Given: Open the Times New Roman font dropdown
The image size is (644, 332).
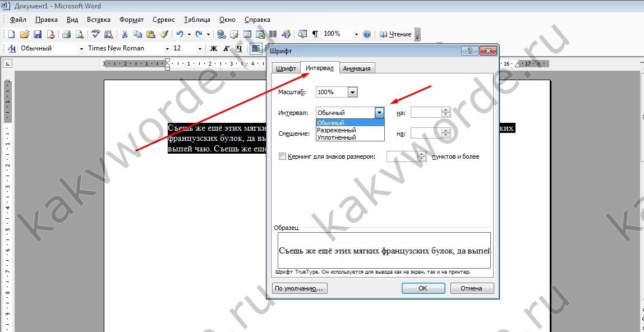Looking at the screenshot, I should coord(167,49).
